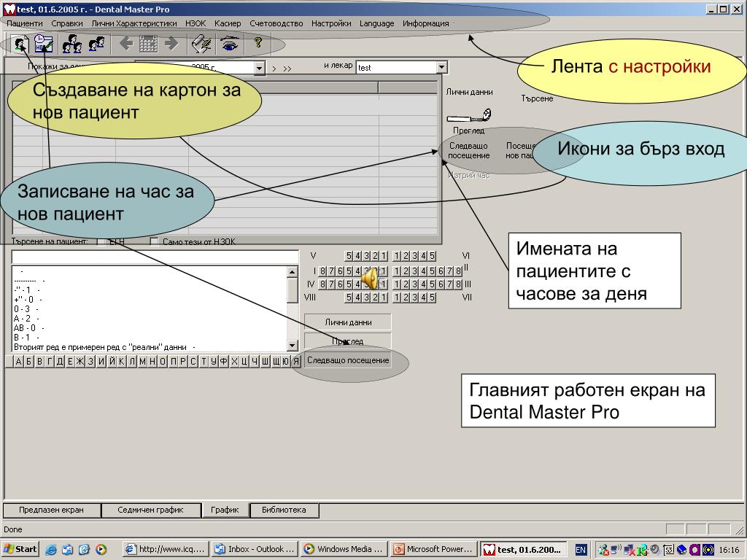Open the Справки menu

(x=67, y=23)
